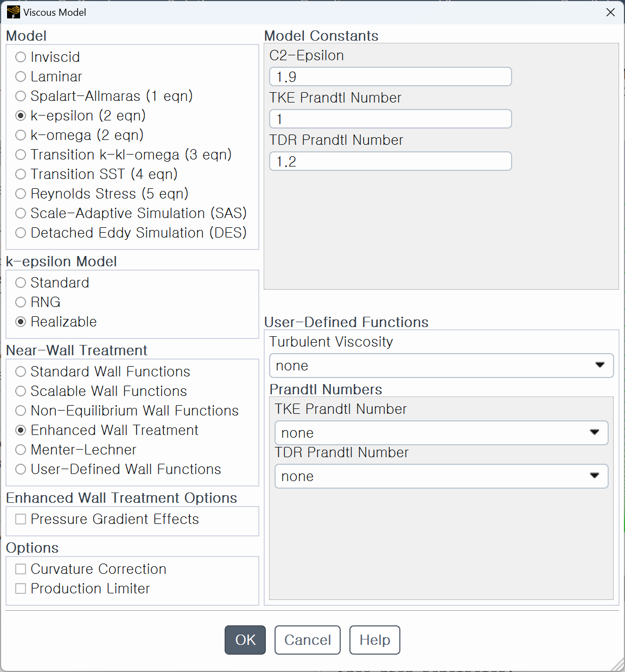Click the Fluent app icon in title bar

coord(13,12)
